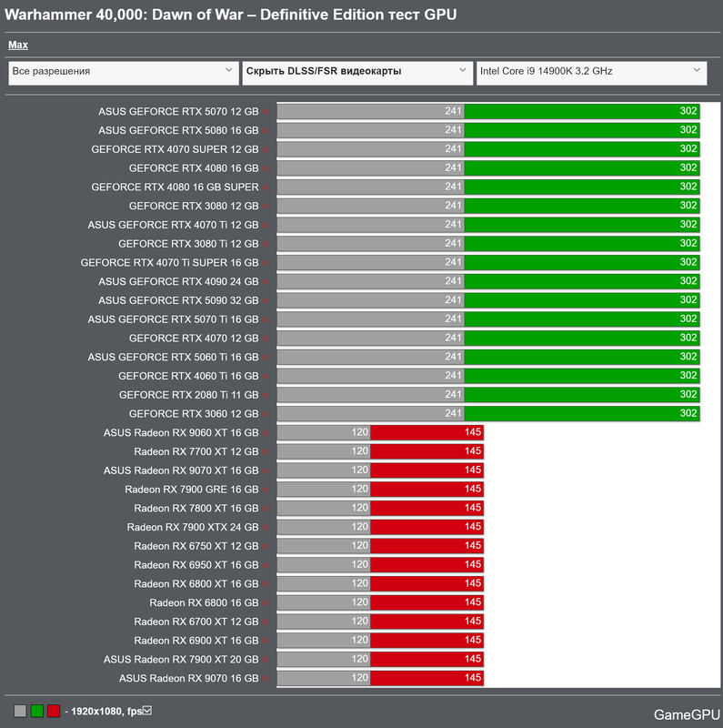Remove GEFORCE RTX 3060 12 GB via red X
723x728 pixels.
click(265, 414)
